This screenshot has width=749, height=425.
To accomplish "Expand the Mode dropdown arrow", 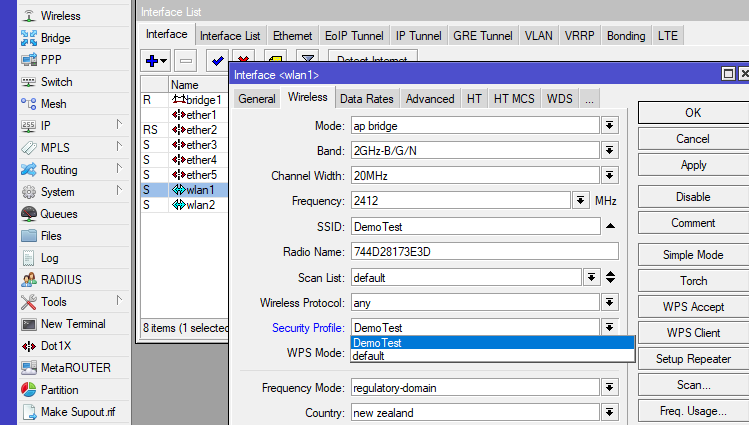I will click(x=609, y=125).
